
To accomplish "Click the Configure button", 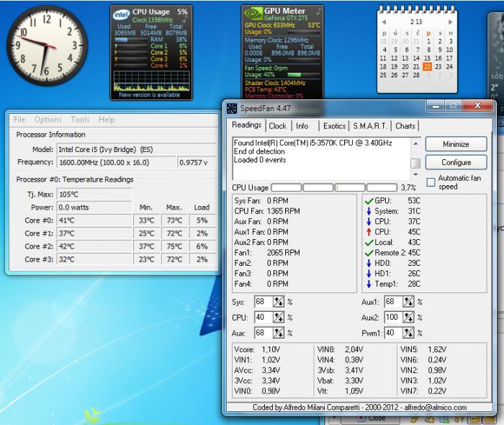I will click(x=456, y=162).
